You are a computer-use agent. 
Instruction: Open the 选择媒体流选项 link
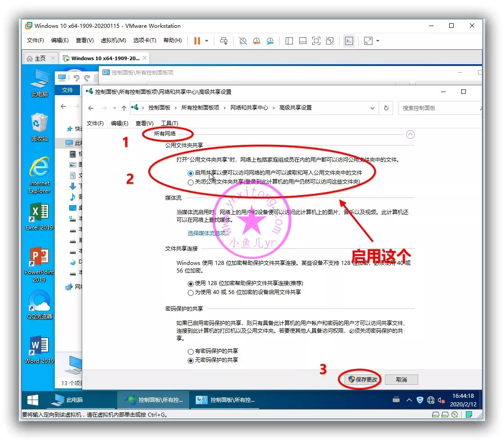pyautogui.click(x=208, y=233)
